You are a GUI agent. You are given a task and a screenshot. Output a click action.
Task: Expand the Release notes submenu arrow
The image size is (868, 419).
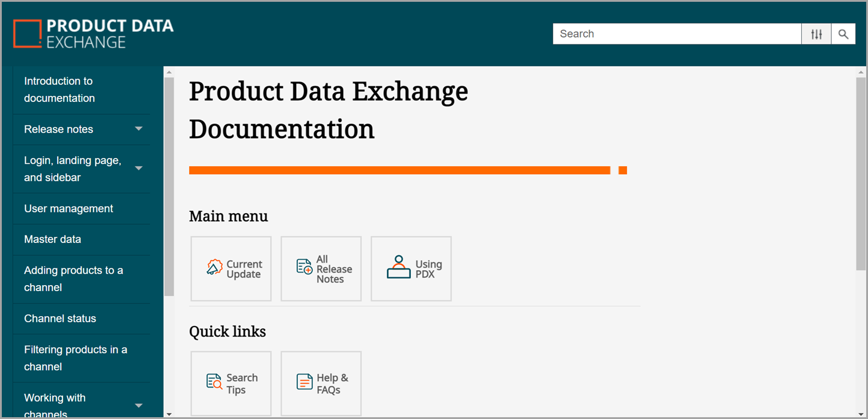[139, 129]
